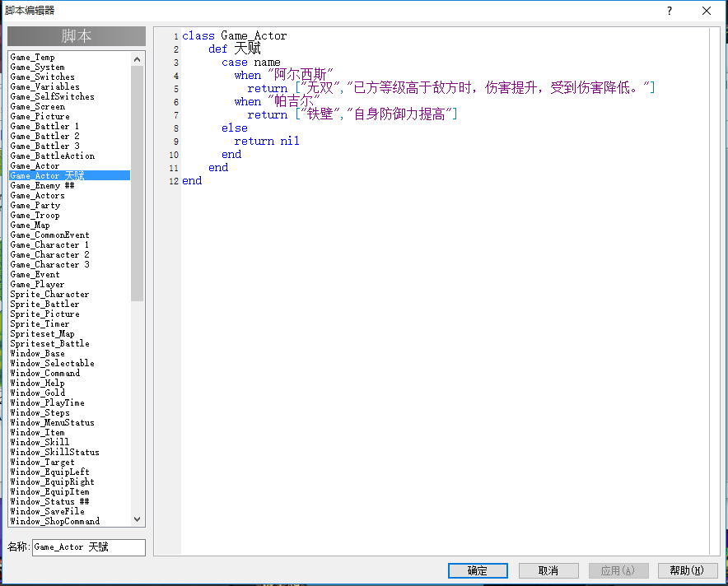The image size is (728, 586).
Task: Select Game_Enemy ## script
Action: (x=70, y=185)
